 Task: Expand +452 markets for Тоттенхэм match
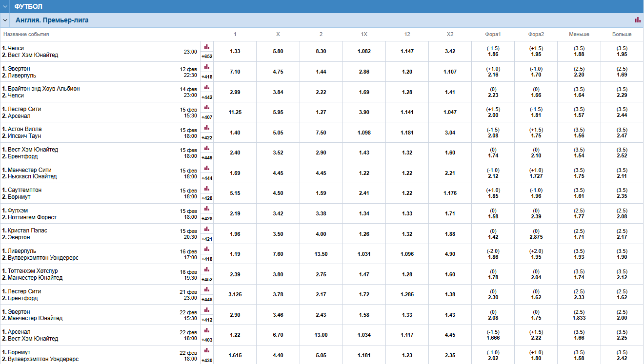point(207,280)
